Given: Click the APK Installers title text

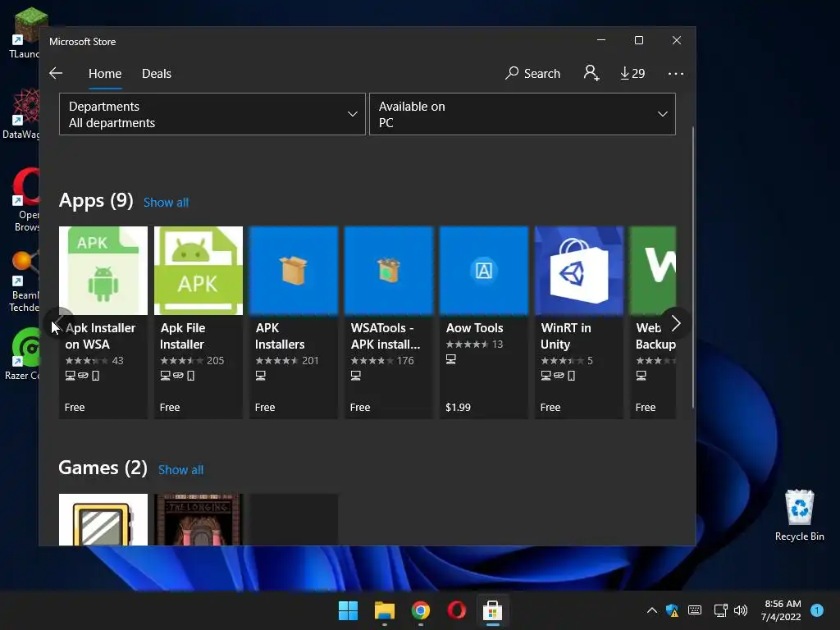Looking at the screenshot, I should coord(280,336).
